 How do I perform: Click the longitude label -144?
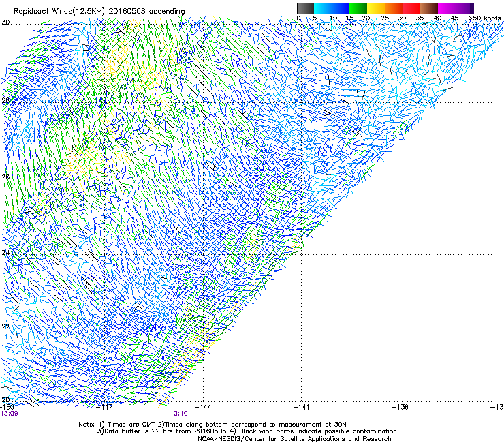(204, 407)
